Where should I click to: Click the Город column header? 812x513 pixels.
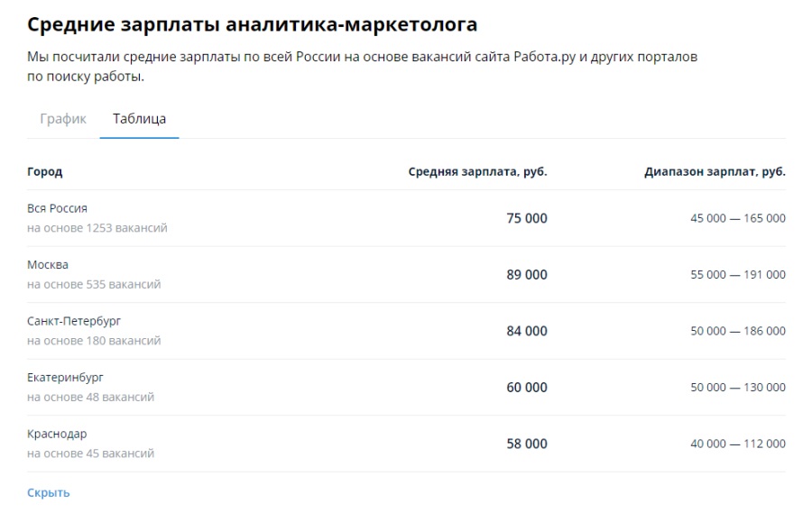[x=45, y=171]
